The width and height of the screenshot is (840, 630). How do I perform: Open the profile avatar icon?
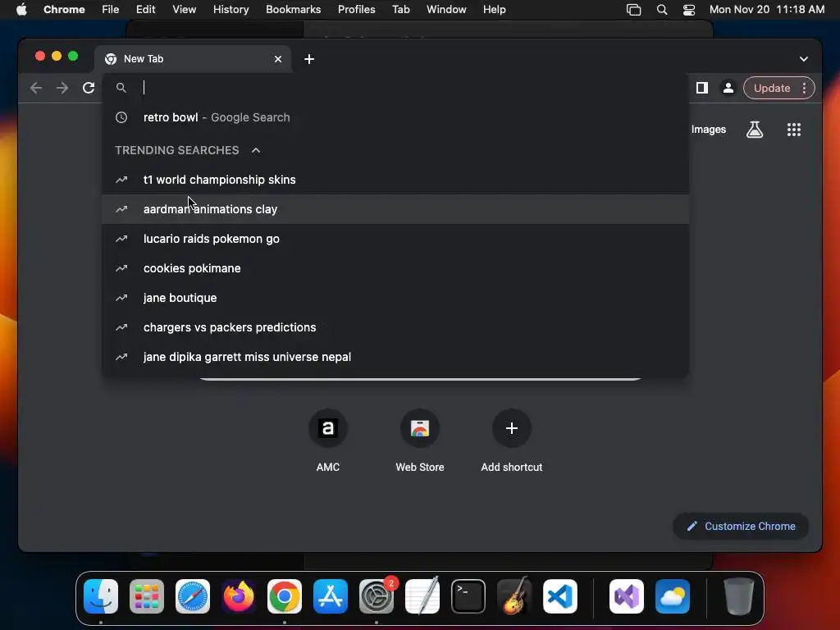728,88
